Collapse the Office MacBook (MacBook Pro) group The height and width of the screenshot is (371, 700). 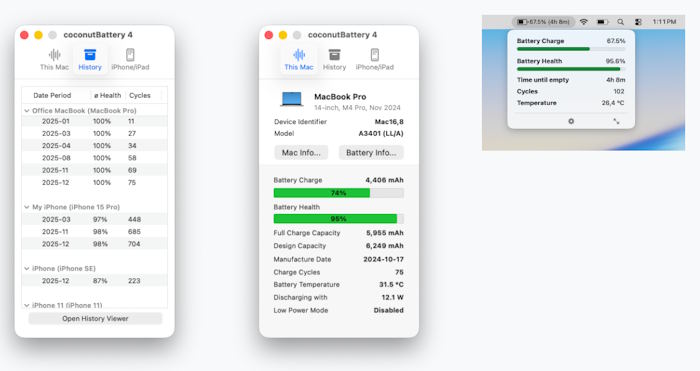pos(27,111)
